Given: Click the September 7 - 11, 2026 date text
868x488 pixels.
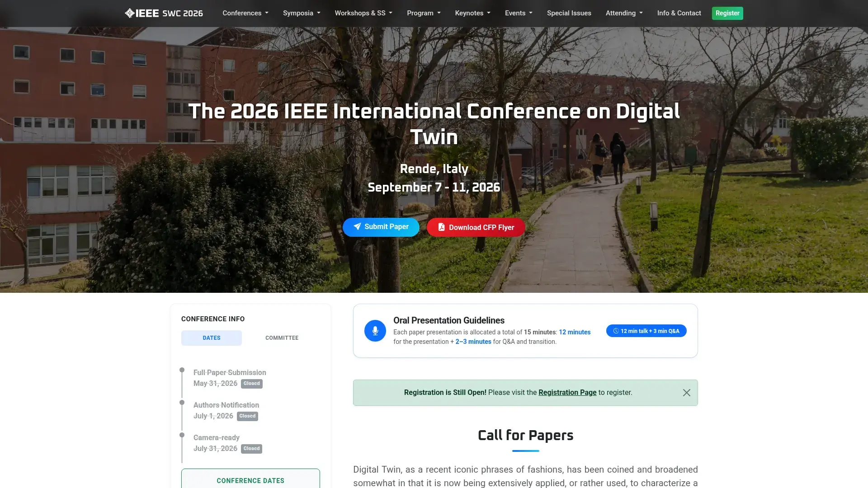Looking at the screenshot, I should click(x=434, y=188).
